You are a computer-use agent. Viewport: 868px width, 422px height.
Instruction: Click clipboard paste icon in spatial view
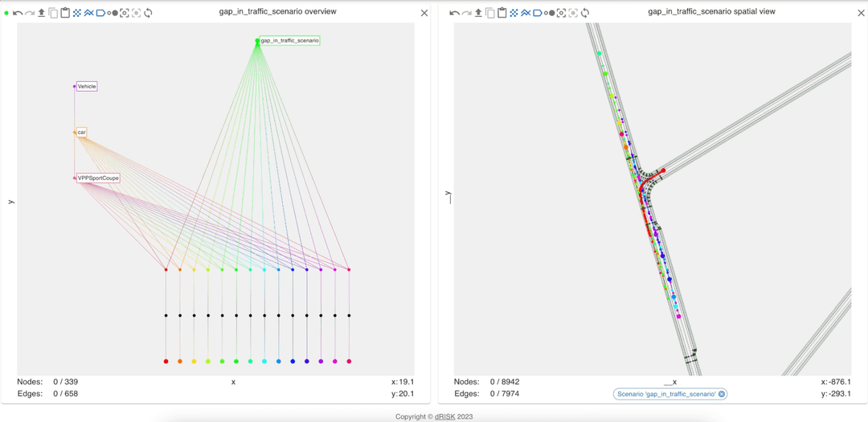(502, 13)
